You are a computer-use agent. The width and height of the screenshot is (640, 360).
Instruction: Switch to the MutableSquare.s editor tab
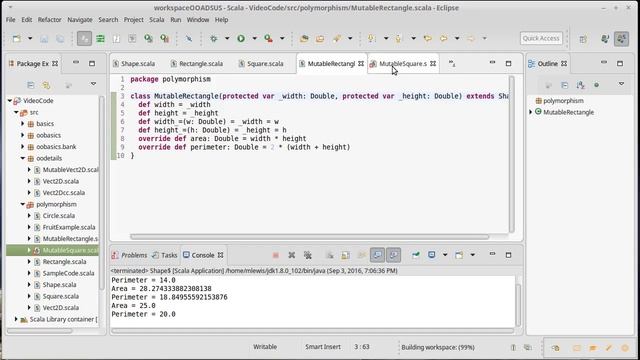(x=403, y=64)
